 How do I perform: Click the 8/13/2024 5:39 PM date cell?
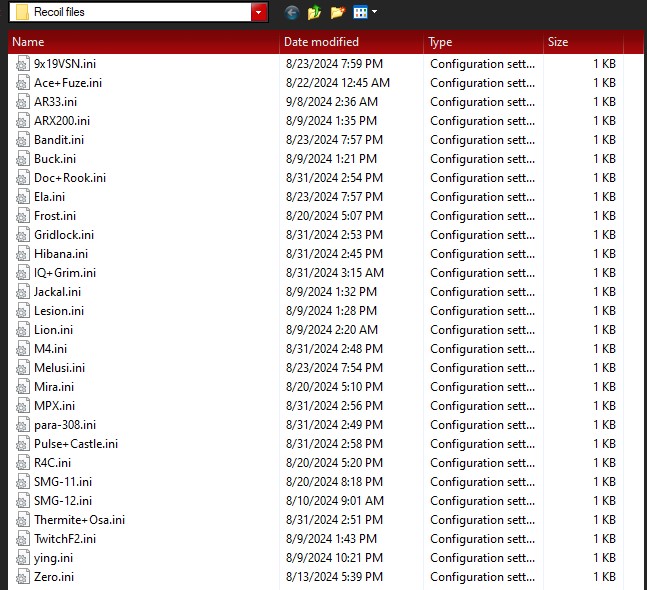coord(334,576)
